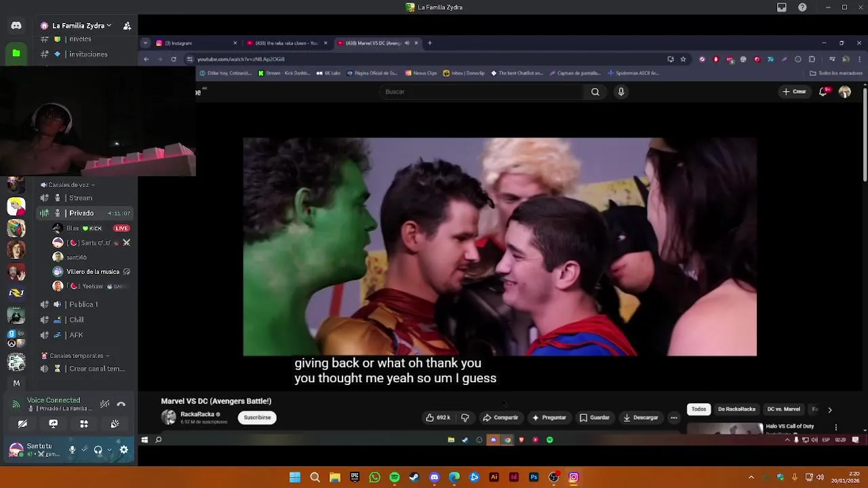Click the invite people icon next to server name

point(127,26)
